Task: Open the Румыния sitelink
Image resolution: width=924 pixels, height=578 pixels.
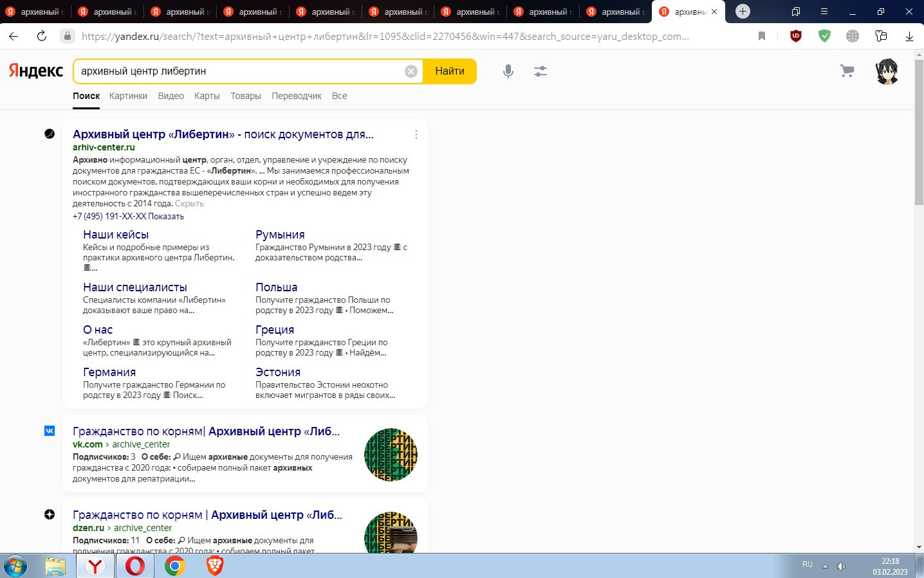Action: coord(280,235)
